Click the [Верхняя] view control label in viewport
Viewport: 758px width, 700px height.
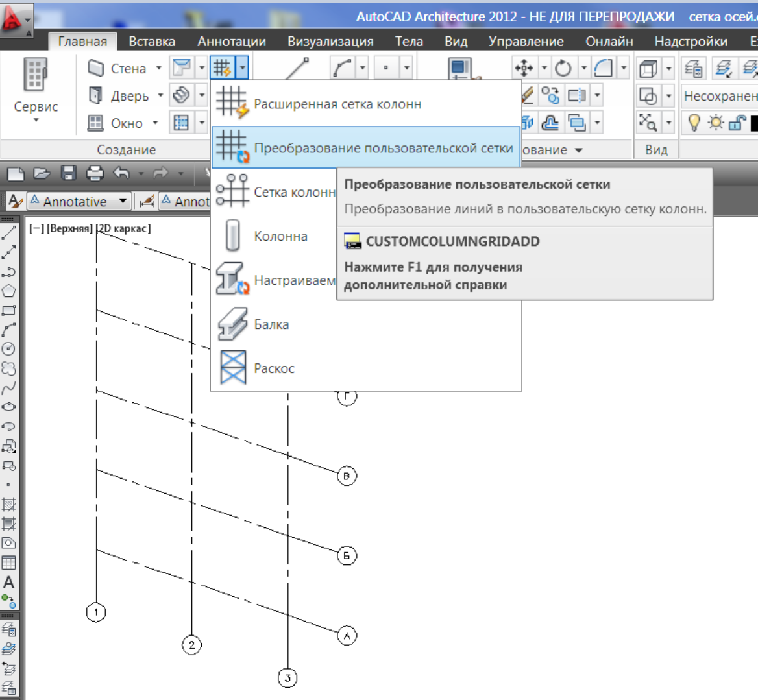69,228
